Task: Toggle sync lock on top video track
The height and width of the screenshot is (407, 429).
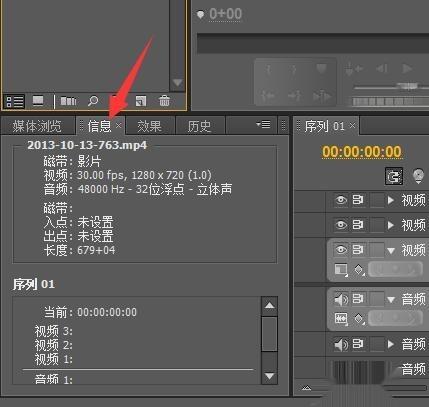Action: tap(358, 200)
